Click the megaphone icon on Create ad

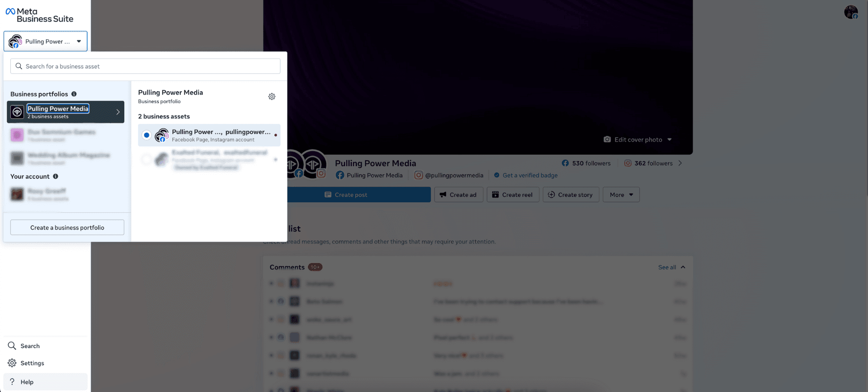tap(443, 195)
